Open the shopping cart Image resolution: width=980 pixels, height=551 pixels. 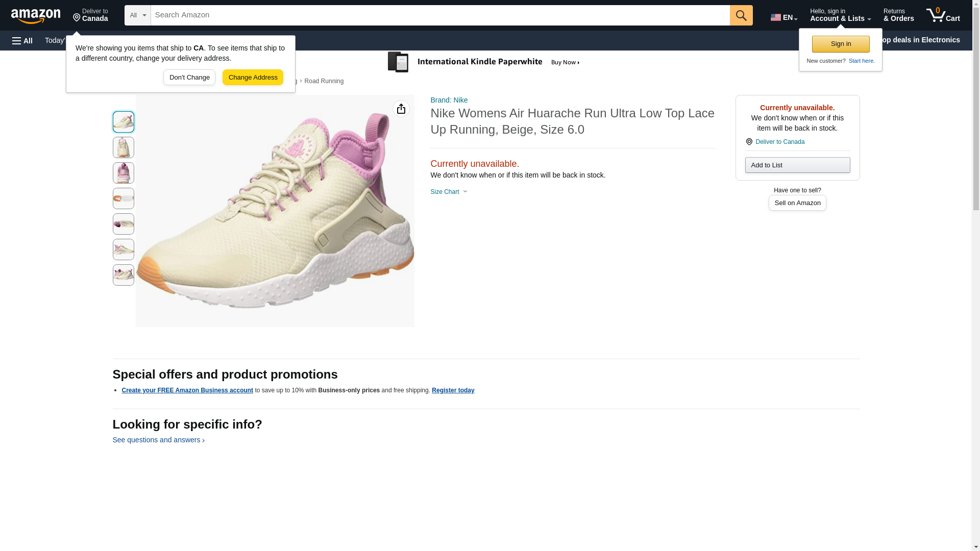pos(943,15)
